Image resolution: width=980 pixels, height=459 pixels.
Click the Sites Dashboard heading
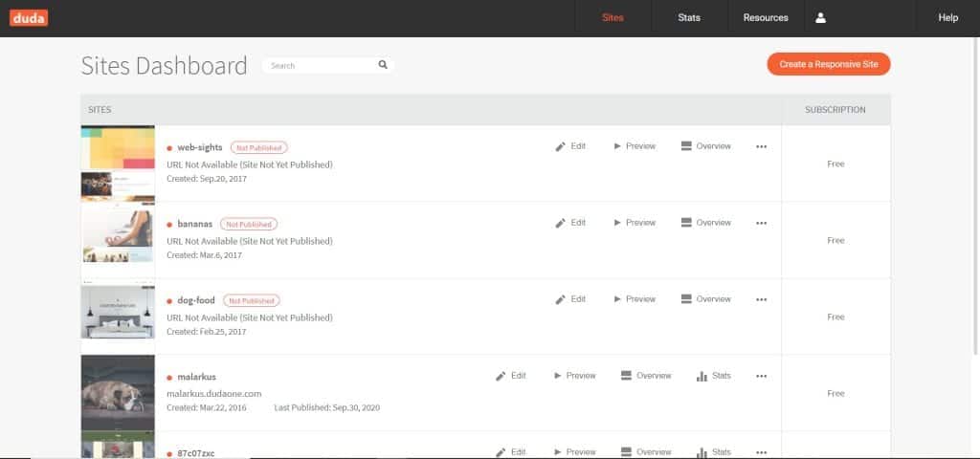click(x=164, y=65)
